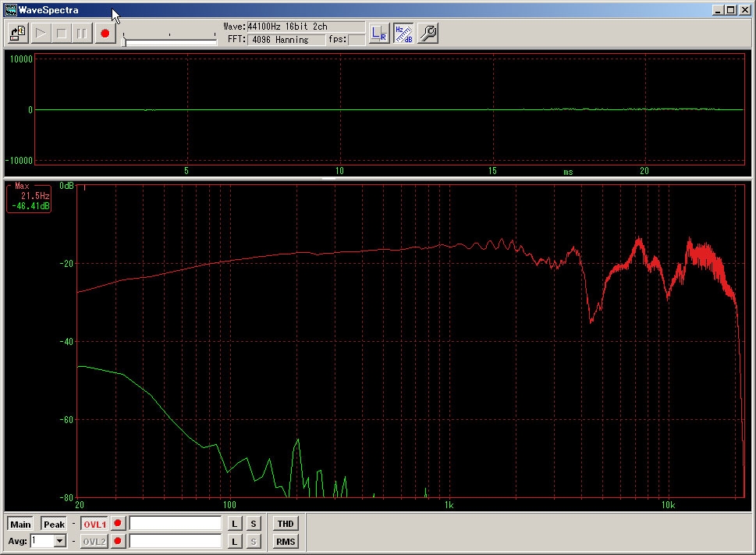Click the S save button for overlay 1
756x555 pixels.
pos(254,524)
